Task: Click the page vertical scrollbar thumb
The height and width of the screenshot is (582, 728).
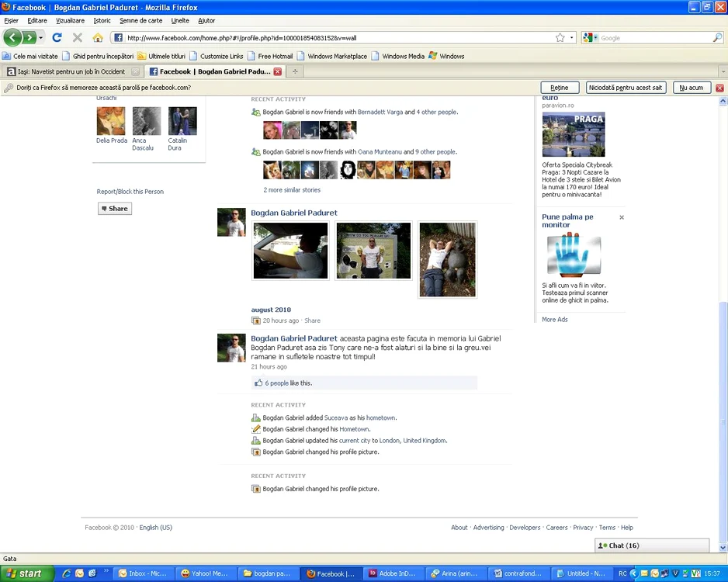Action: (x=723, y=422)
